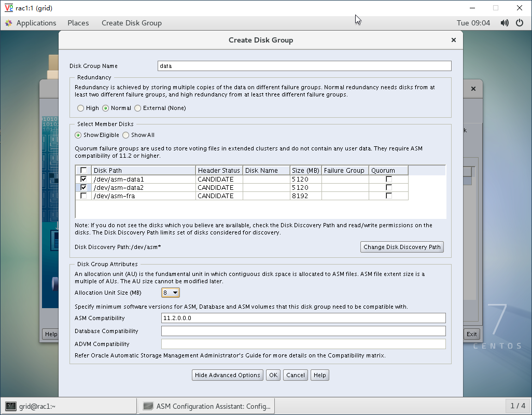
Task: Open the Places menu
Action: tap(78, 23)
